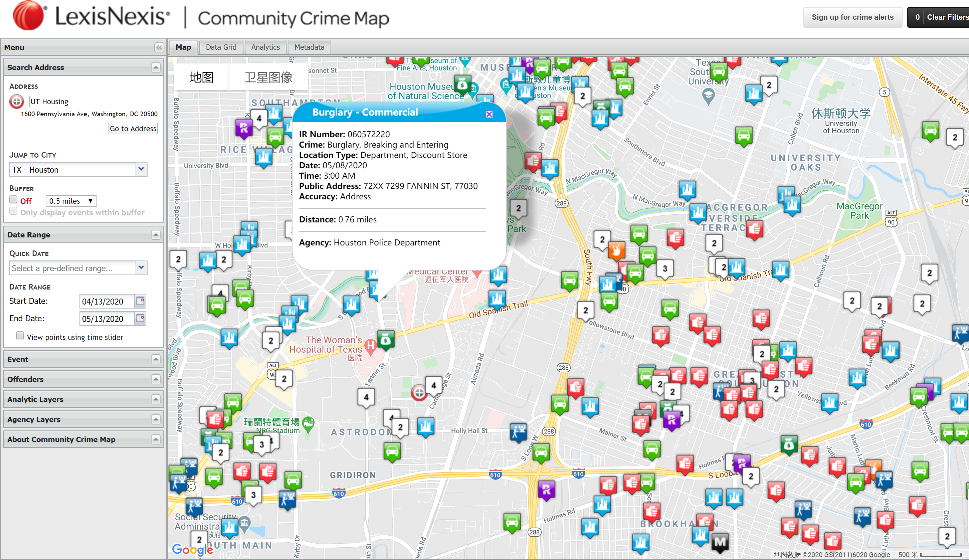This screenshot has height=560, width=969.
Task: Click the green dollar marker on Old Spanish Trail
Action: 385,340
